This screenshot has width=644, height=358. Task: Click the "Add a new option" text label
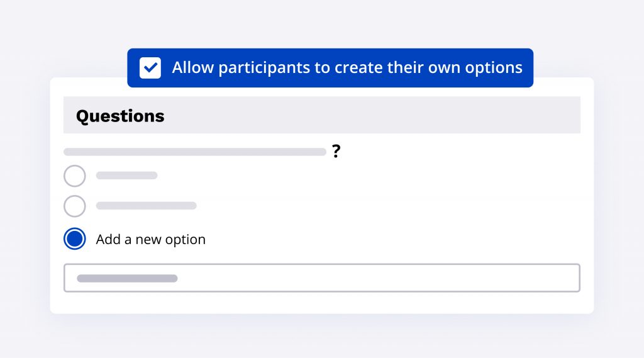tap(151, 240)
